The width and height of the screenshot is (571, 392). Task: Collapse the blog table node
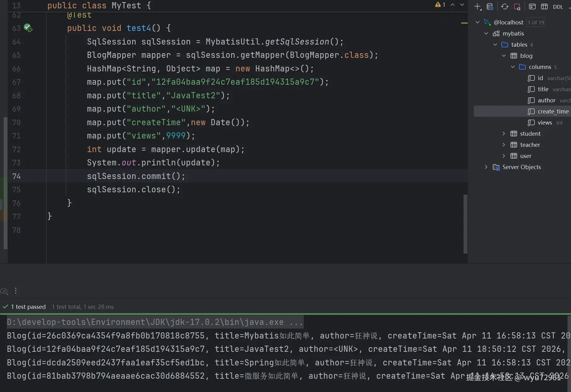coord(504,56)
